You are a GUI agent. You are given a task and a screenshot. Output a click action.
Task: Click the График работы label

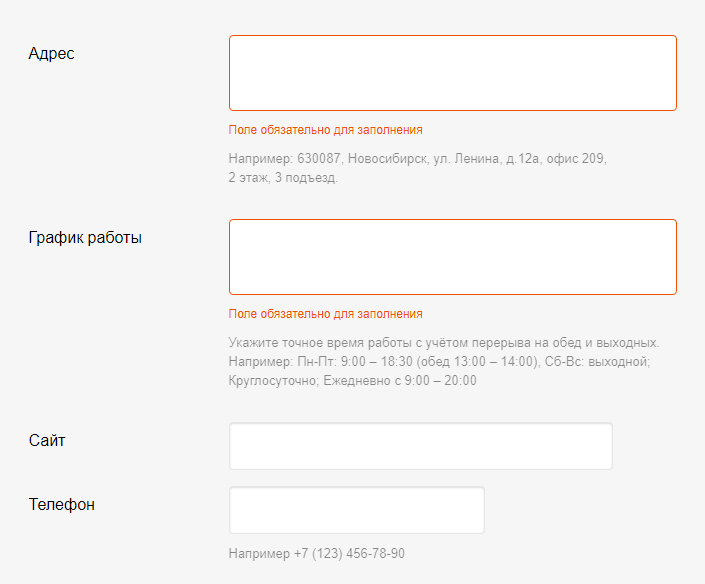click(x=85, y=238)
